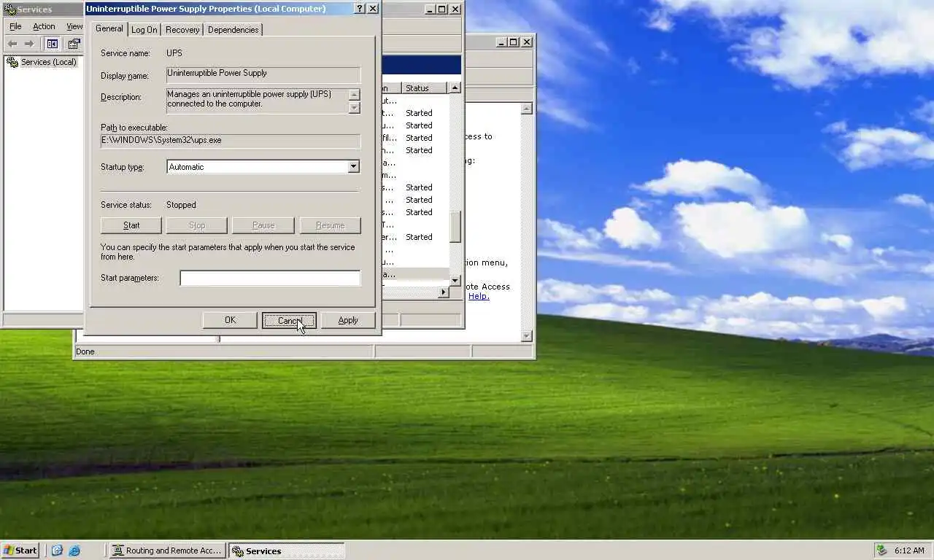The height and width of the screenshot is (560, 934).
Task: Open the Startup type dropdown
Action: coord(353,167)
